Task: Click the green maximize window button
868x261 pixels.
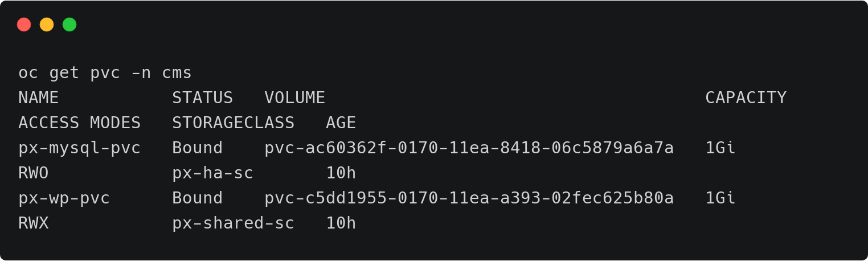Action: pos(69,25)
